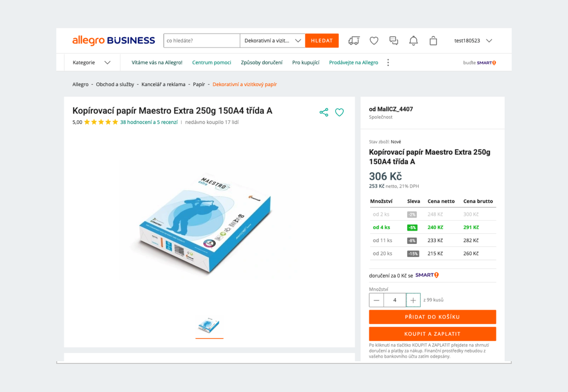Click the 260 Kč gross price cell
568x392 pixels.
click(471, 253)
